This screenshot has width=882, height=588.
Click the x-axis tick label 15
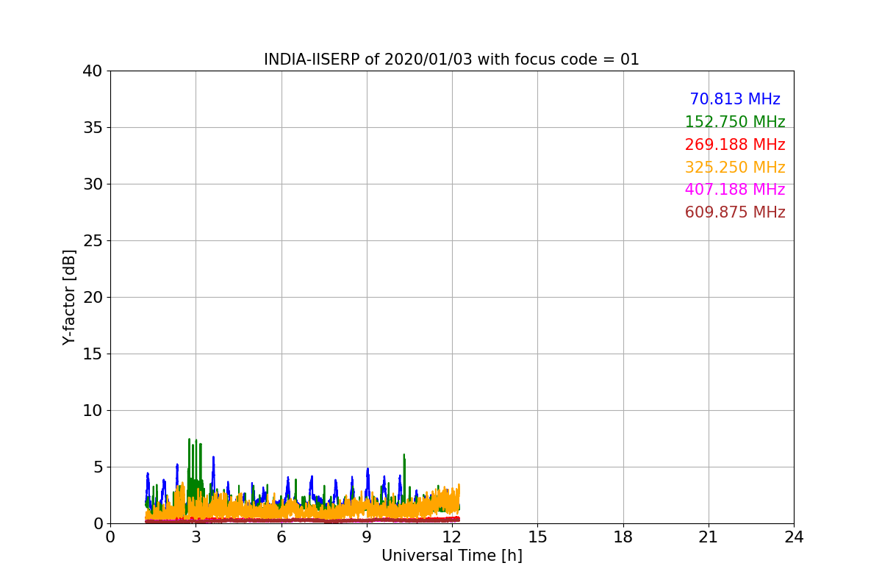[537, 537]
